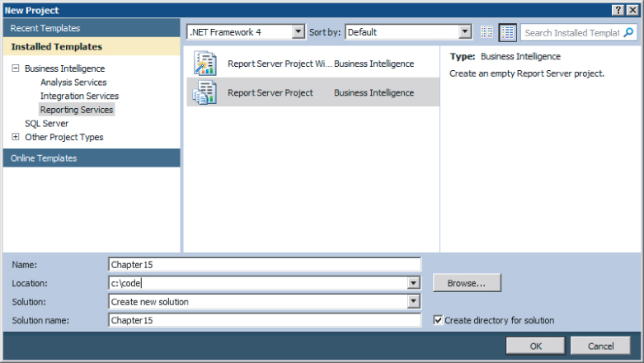
Task: Switch to medium icons list view
Action: pos(508,32)
